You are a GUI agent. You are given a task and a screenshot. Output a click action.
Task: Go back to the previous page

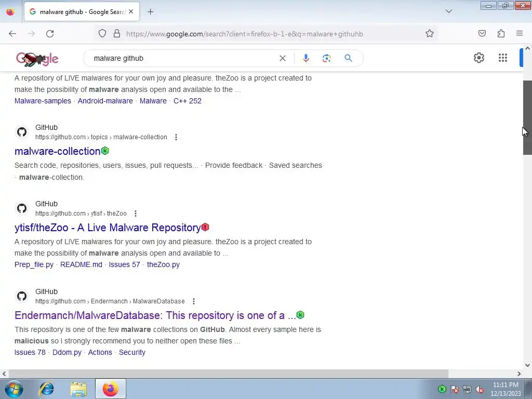click(x=12, y=34)
